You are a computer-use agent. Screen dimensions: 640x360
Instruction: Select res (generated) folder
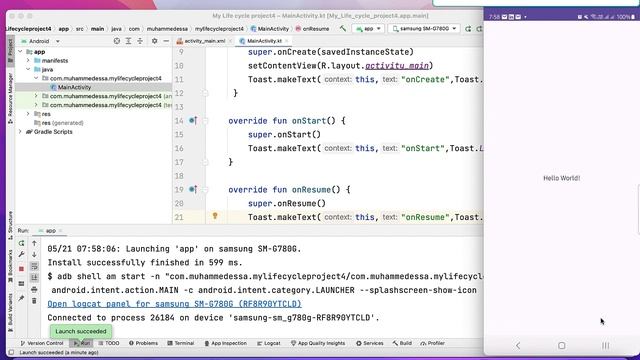click(59, 123)
